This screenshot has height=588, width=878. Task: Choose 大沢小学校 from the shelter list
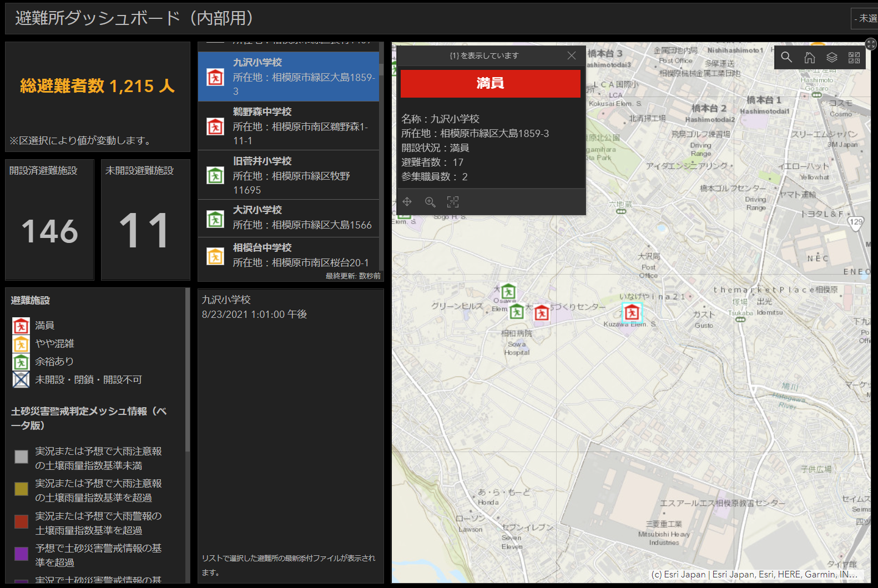[x=289, y=218]
